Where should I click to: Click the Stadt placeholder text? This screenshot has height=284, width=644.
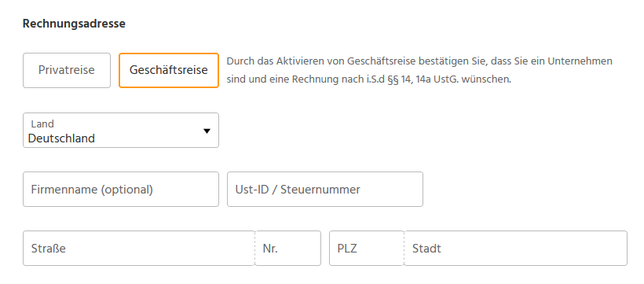(426, 249)
